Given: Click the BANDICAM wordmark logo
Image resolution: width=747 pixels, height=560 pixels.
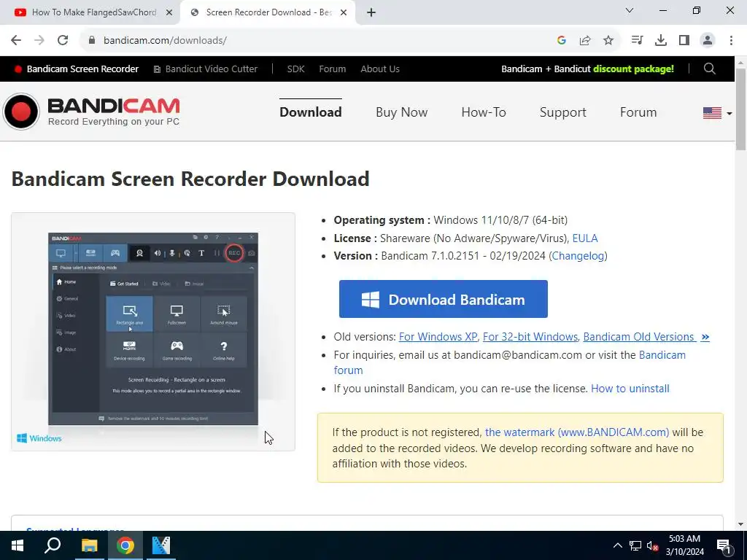Looking at the screenshot, I should (x=113, y=105).
